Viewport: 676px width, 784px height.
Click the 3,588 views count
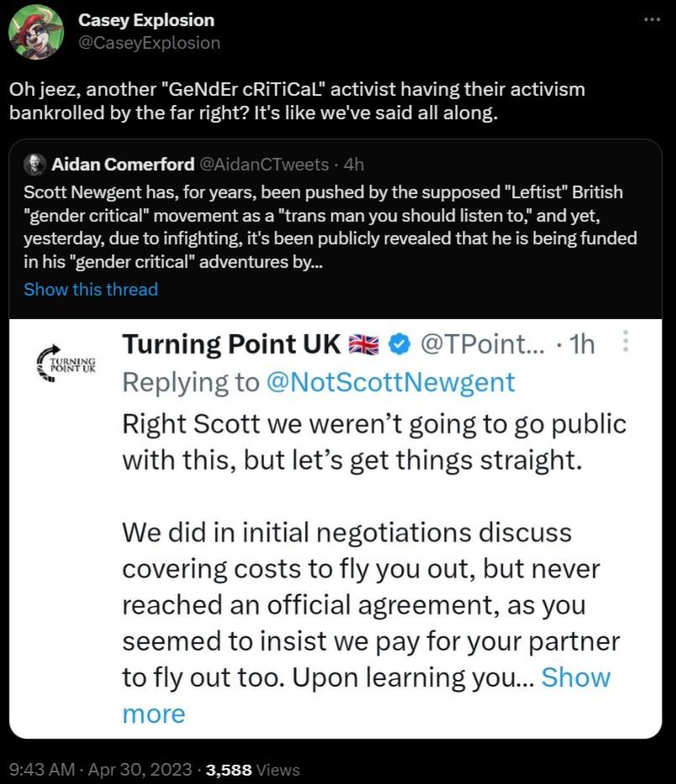coord(228,770)
